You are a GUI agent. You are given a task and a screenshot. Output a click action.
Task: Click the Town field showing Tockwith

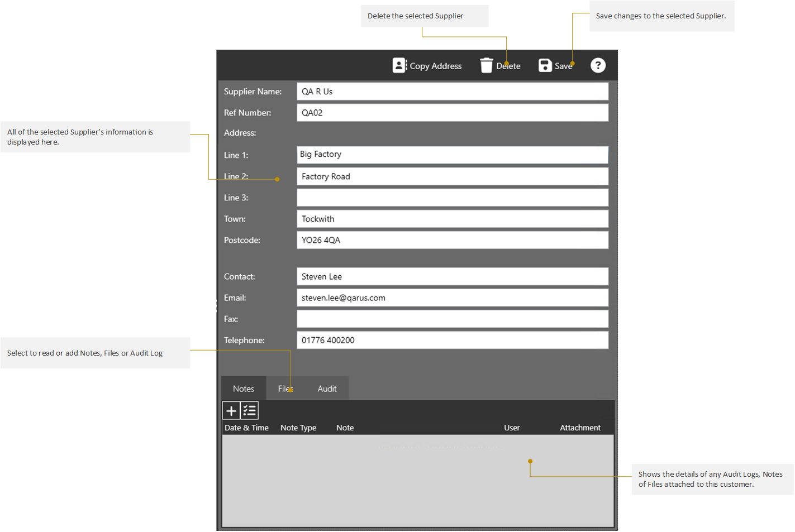tap(453, 219)
